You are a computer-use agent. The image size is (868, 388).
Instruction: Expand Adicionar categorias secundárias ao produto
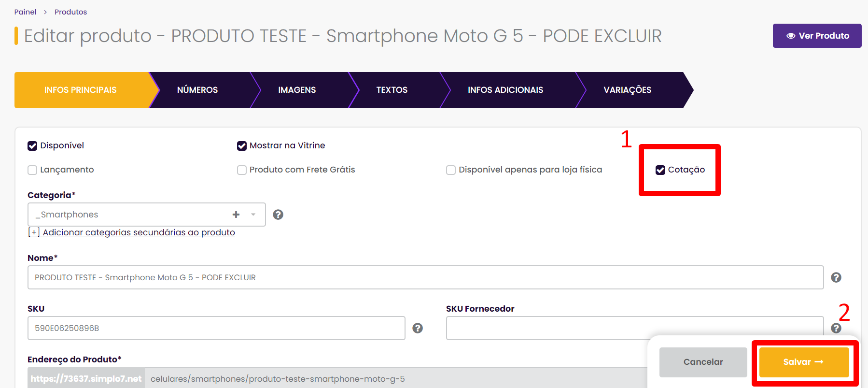(131, 232)
